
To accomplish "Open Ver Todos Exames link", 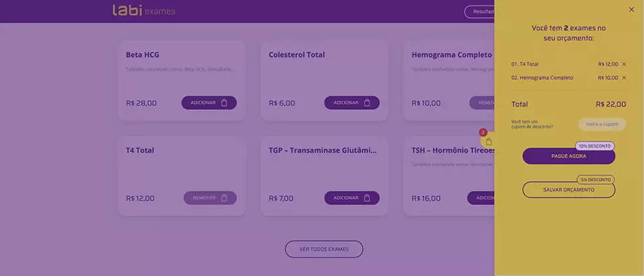I will (x=324, y=249).
